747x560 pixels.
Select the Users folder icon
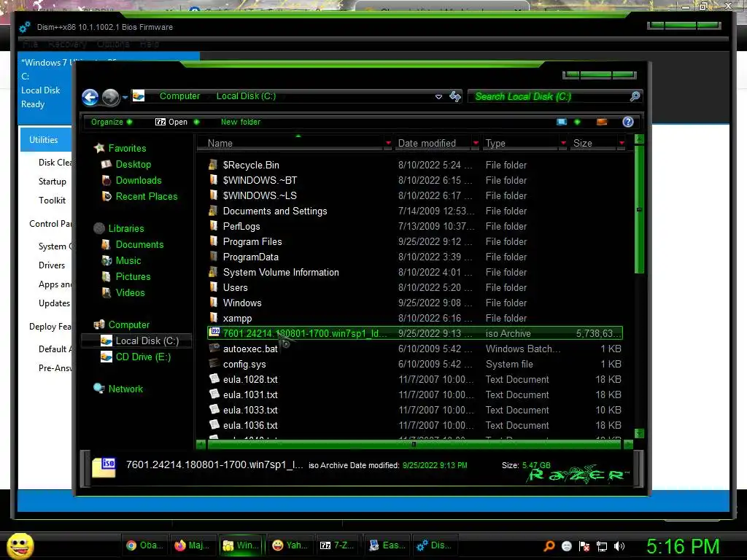coord(214,287)
